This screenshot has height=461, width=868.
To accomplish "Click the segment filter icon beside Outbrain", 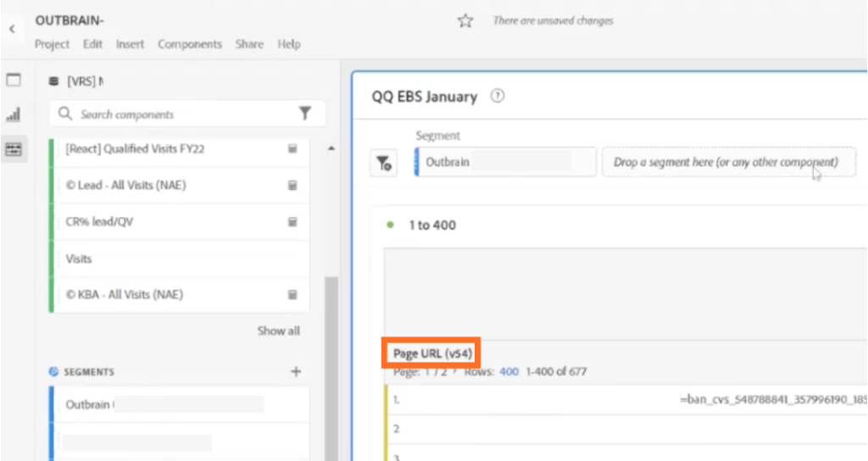I will pyautogui.click(x=384, y=163).
